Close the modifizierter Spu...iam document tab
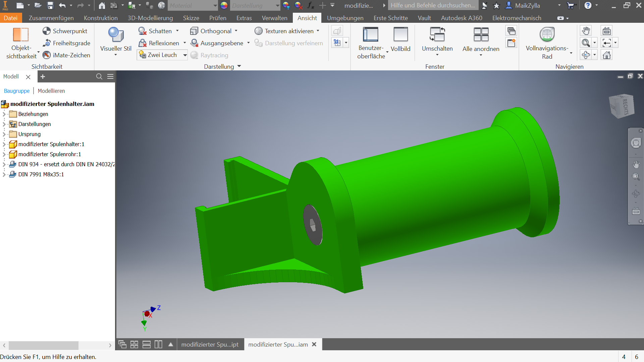This screenshot has height=362, width=644. click(x=314, y=344)
